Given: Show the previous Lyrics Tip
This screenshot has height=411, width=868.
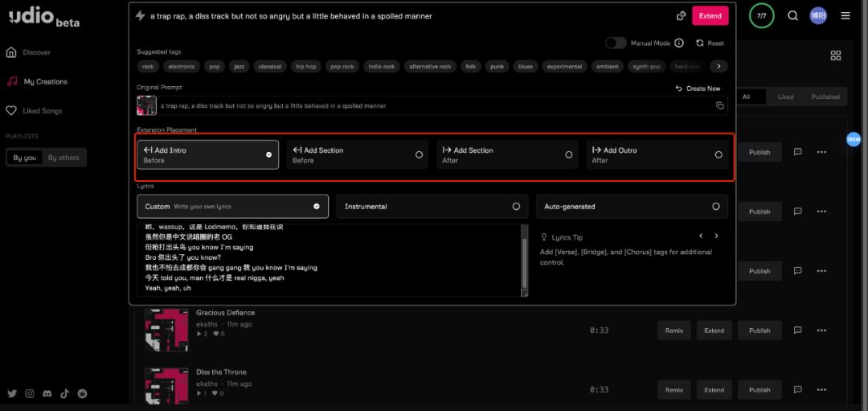Looking at the screenshot, I should pyautogui.click(x=701, y=236).
